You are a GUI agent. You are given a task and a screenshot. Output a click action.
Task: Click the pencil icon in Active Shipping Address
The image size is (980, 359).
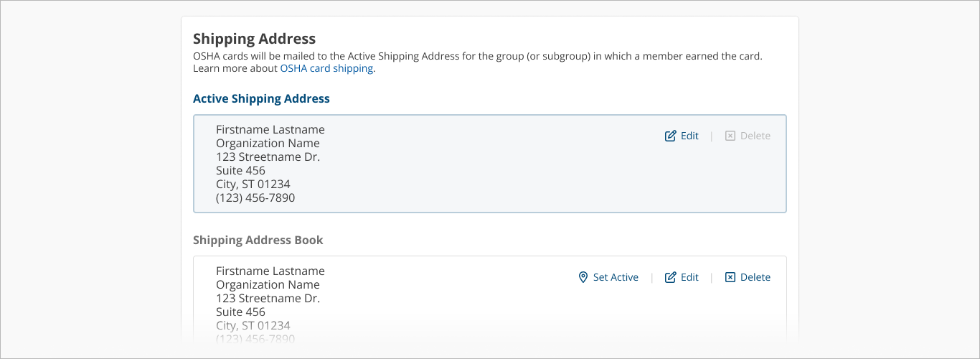click(x=670, y=136)
